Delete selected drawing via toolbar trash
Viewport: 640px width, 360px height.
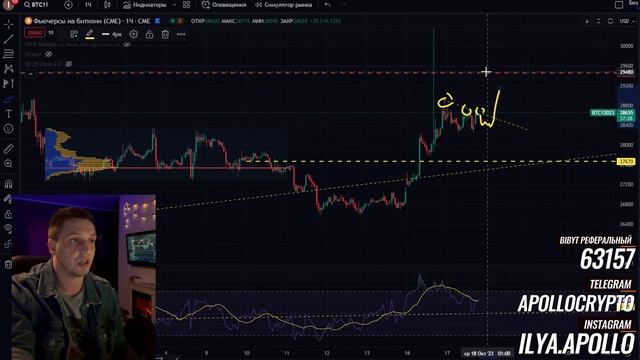coord(165,34)
